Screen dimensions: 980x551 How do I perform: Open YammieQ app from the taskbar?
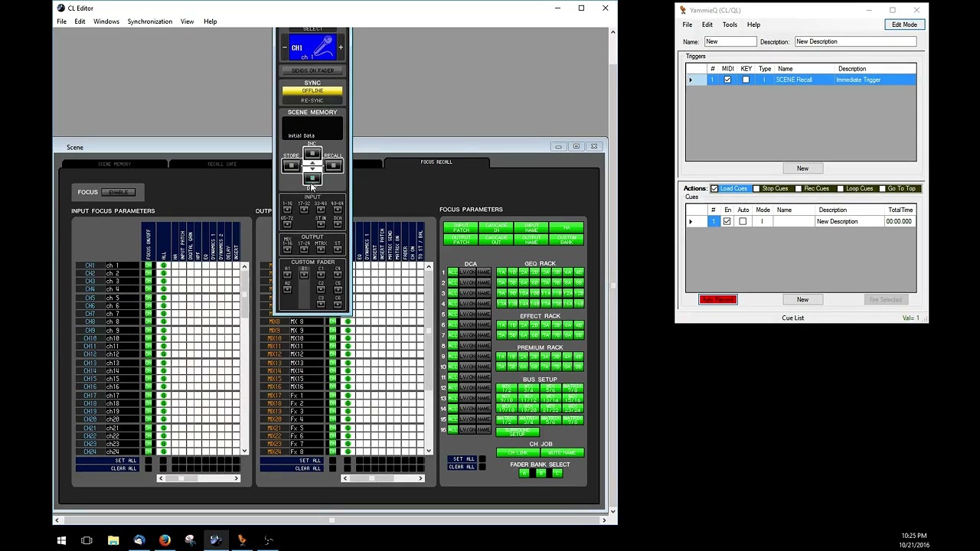[242, 540]
